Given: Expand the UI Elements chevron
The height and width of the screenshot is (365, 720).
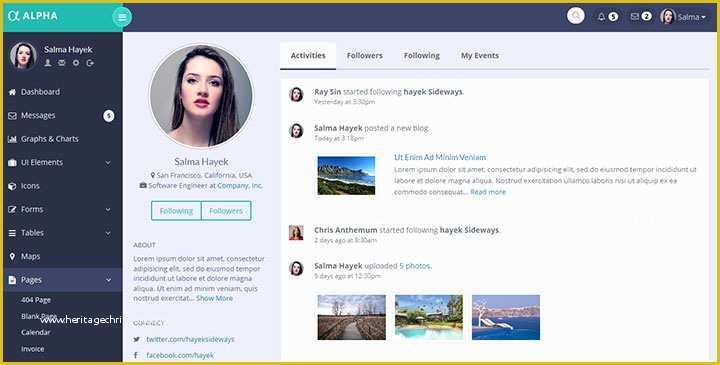Looking at the screenshot, I should 108,163.
